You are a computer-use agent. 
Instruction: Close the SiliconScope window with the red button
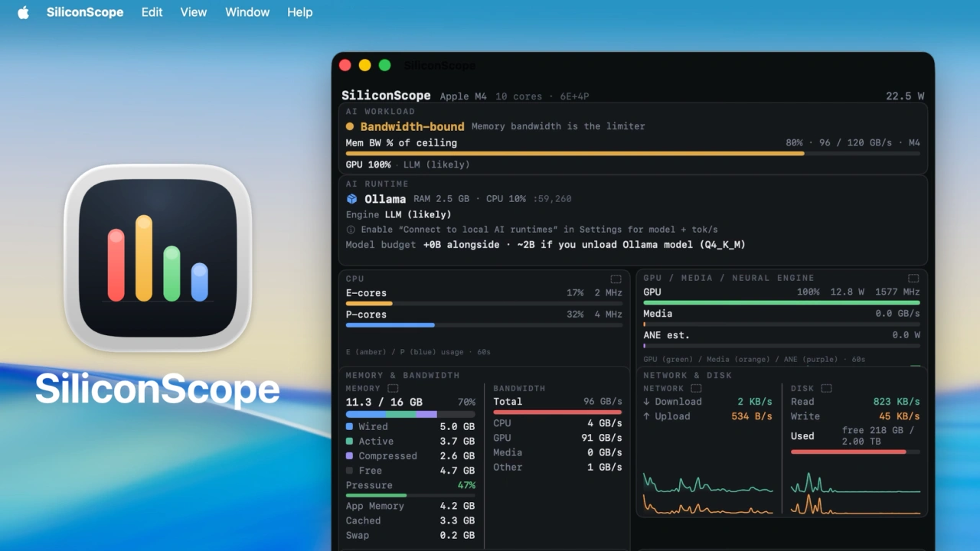[x=345, y=65]
